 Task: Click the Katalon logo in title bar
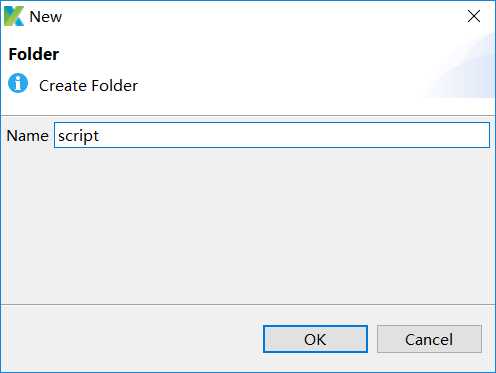(14, 16)
